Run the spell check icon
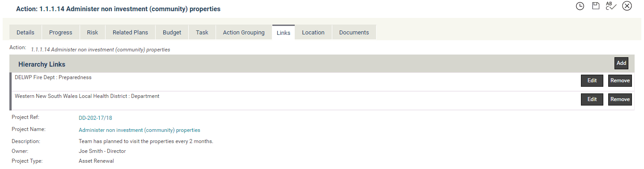Image resolution: width=644 pixels, height=169 pixels. [x=611, y=6]
